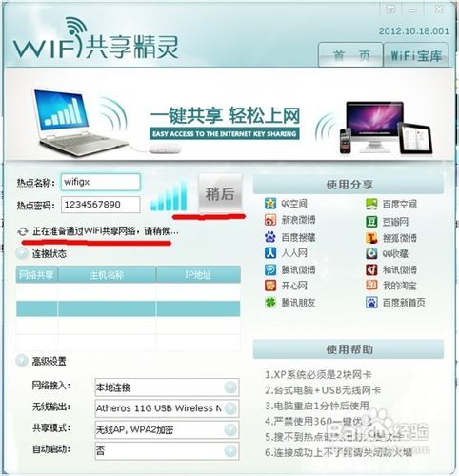Open the 网络接入 dropdown
Viewport: 459px width, 476px height.
[230, 387]
